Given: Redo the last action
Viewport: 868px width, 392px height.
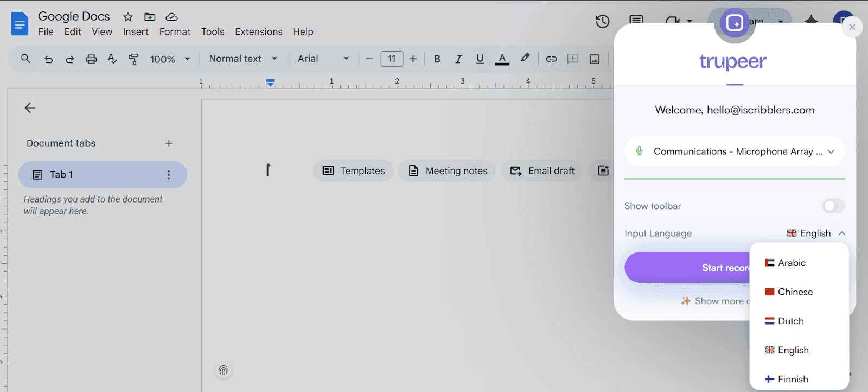Looking at the screenshot, I should (69, 59).
